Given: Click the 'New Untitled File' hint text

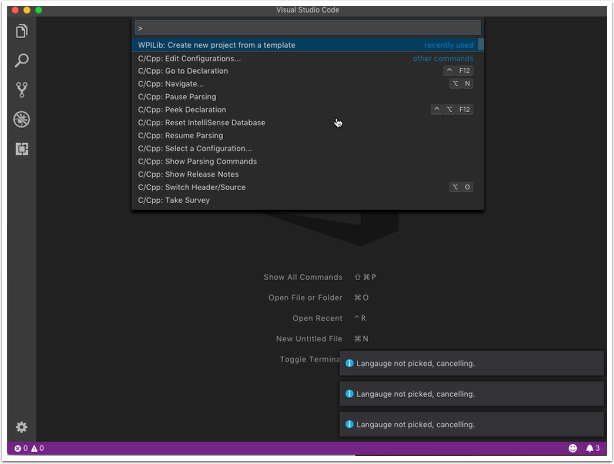Looking at the screenshot, I should [x=309, y=339].
